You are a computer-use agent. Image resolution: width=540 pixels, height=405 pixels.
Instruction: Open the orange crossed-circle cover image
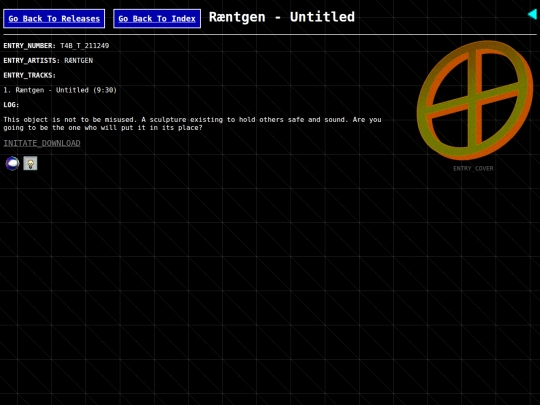click(x=475, y=100)
